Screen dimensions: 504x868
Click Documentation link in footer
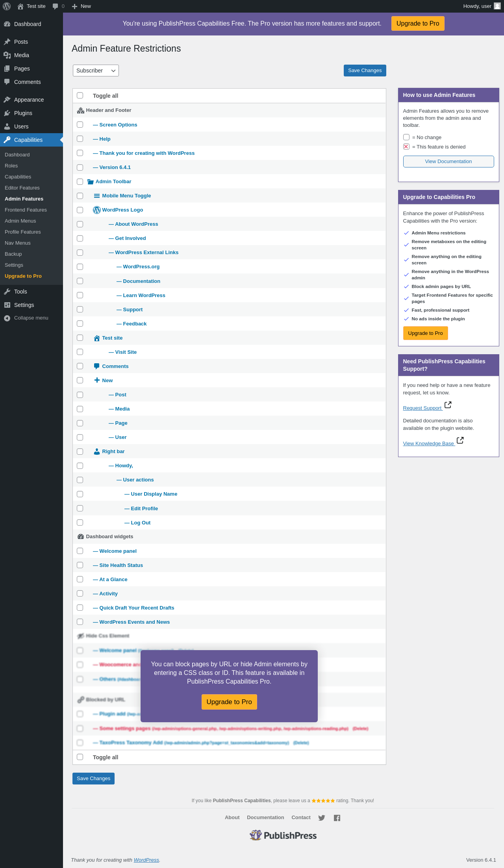pos(265,818)
